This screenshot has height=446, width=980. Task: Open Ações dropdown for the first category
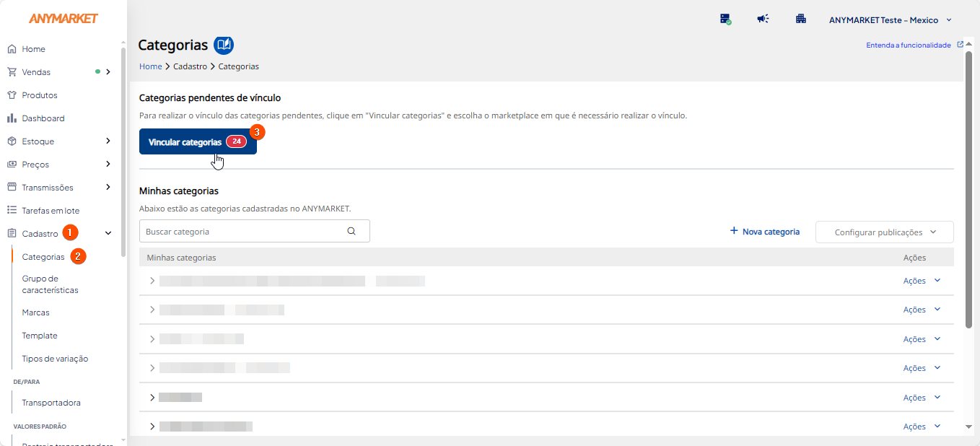click(922, 281)
